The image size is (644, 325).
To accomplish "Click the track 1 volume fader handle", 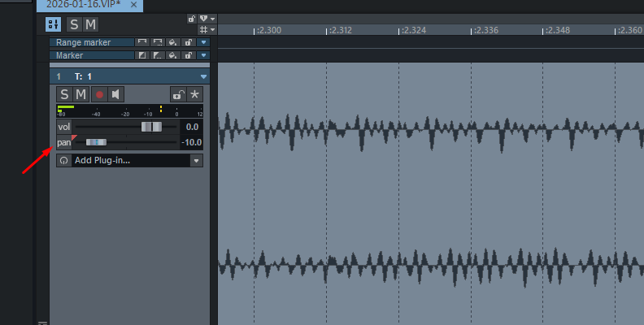I will (x=151, y=127).
